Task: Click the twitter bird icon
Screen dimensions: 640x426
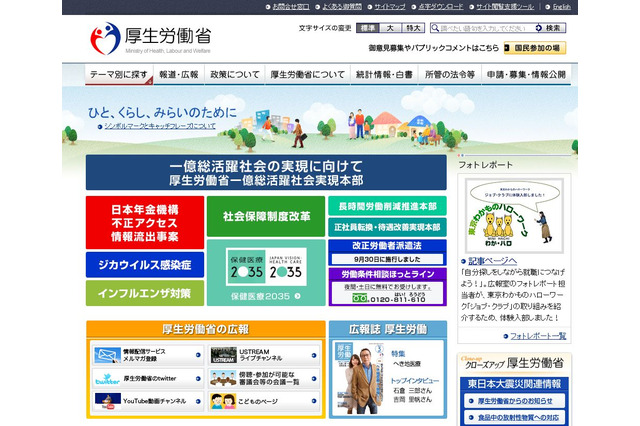Action: tap(107, 378)
